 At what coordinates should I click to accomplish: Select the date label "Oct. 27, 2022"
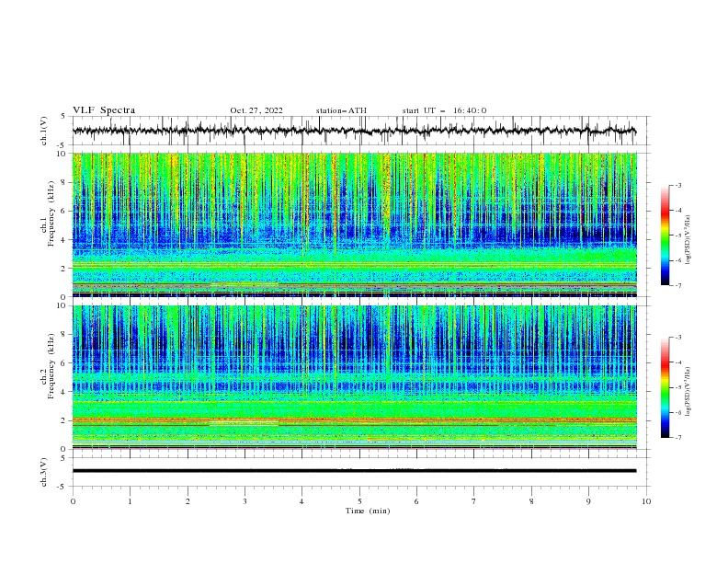pos(256,110)
